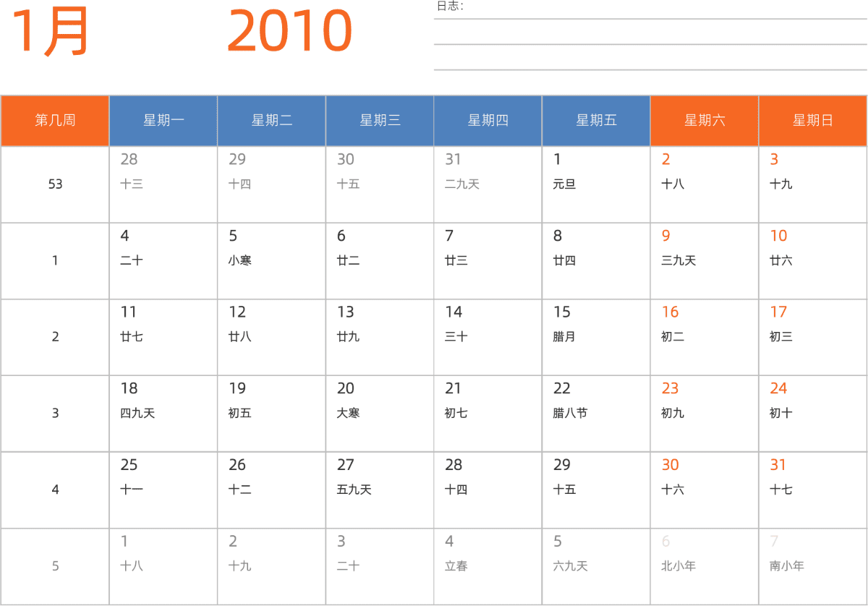Select the 大寒 solar term label
Image resolution: width=868 pixels, height=606 pixels.
click(x=348, y=414)
